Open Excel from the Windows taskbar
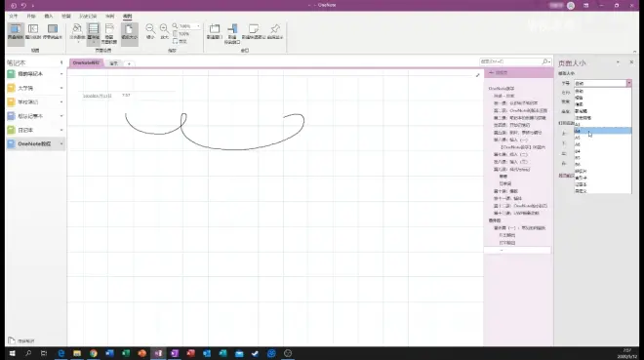 click(126, 353)
